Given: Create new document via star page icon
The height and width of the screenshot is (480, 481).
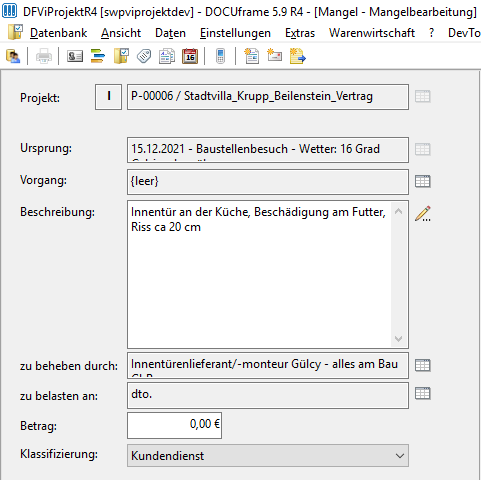Looking at the screenshot, I should pyautogui.click(x=252, y=56).
